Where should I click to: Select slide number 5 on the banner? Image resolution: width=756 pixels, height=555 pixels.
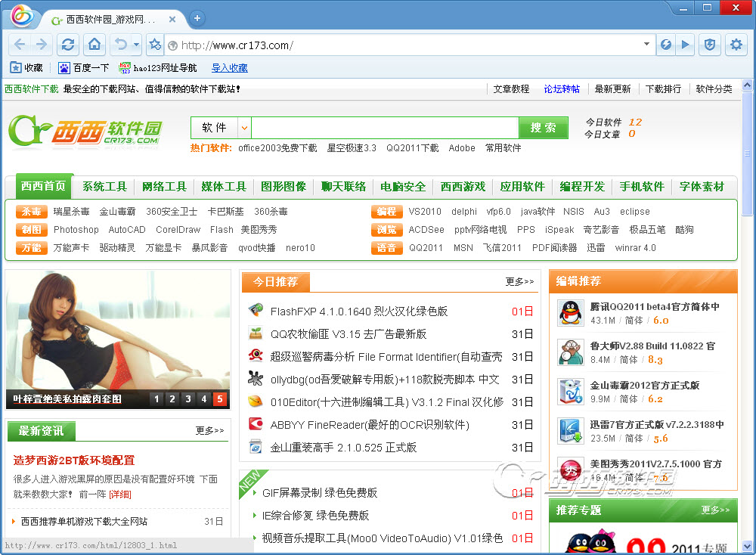point(220,398)
